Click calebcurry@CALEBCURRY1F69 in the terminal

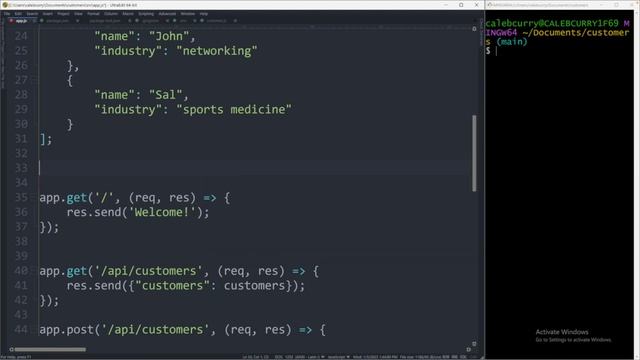[x=552, y=23]
